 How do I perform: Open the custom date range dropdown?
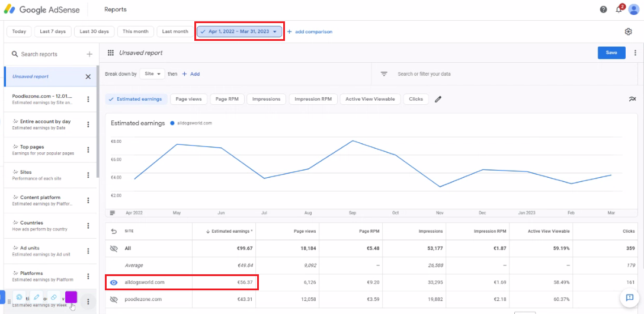coord(239,31)
